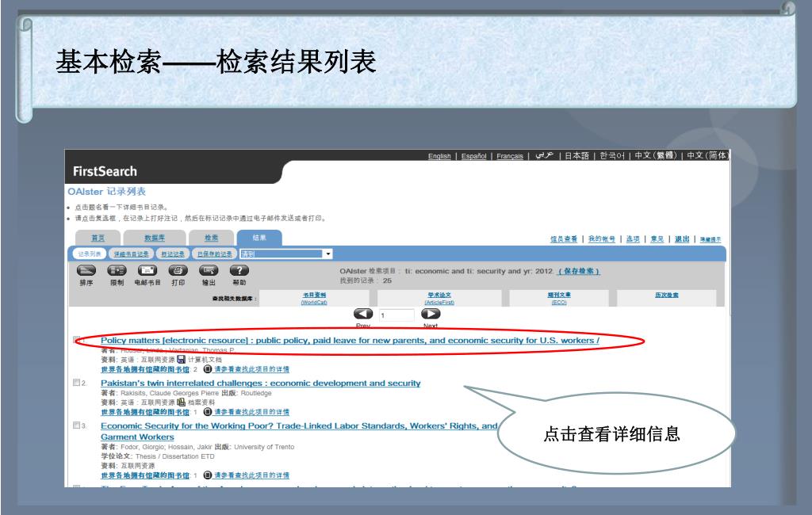Click the detail info icon under Garment Workers record
Viewport: 812px width, 515px height.
click(x=208, y=475)
